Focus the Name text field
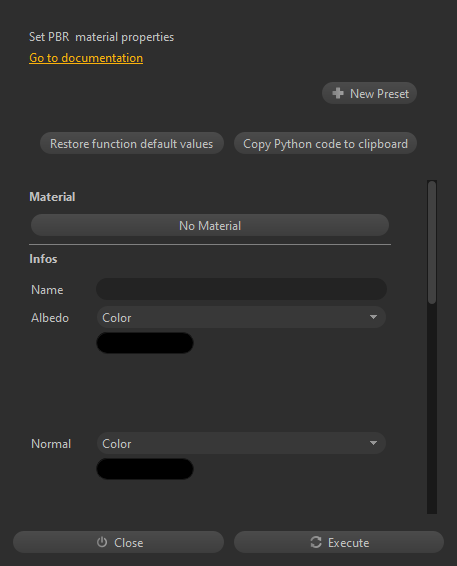The image size is (457, 566). [241, 289]
